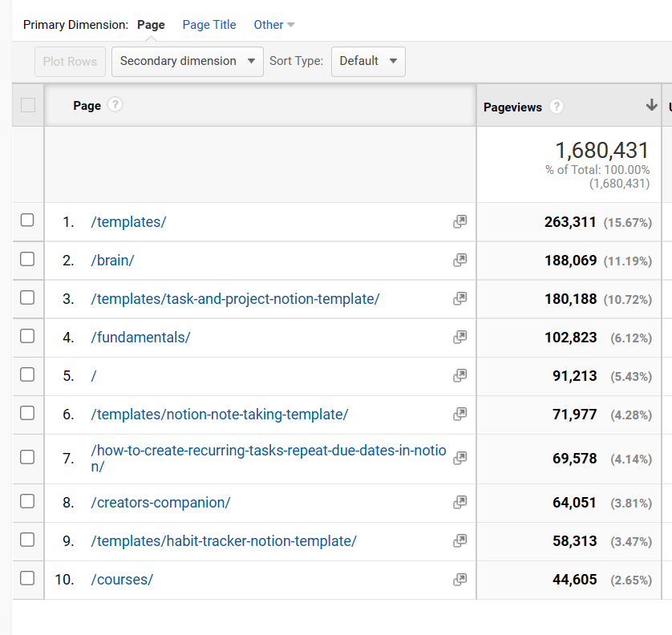The image size is (672, 635).
Task: Click help icon next to Page header
Action: tap(115, 104)
